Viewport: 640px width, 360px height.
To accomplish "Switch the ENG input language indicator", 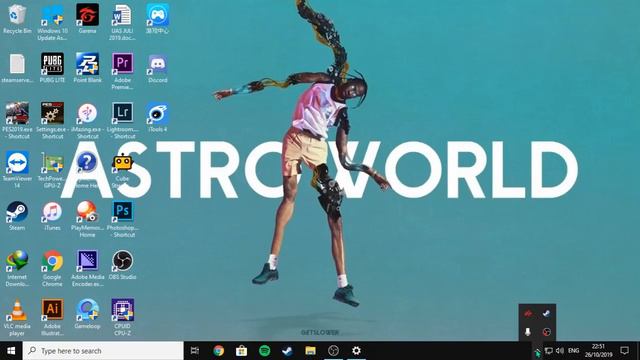I will (573, 351).
